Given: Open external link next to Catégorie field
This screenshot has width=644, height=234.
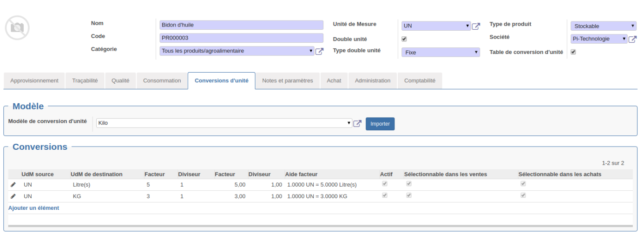Looking at the screenshot, I should 319,51.
